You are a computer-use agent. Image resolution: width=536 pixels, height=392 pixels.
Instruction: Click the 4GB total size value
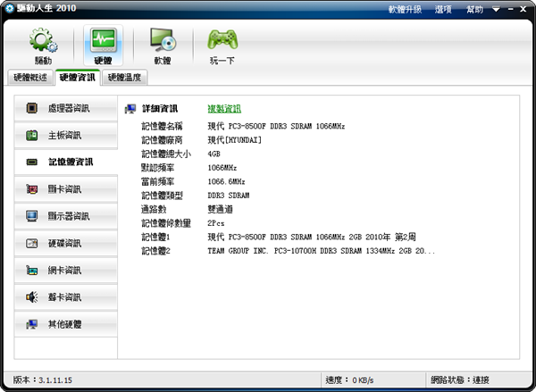214,154
